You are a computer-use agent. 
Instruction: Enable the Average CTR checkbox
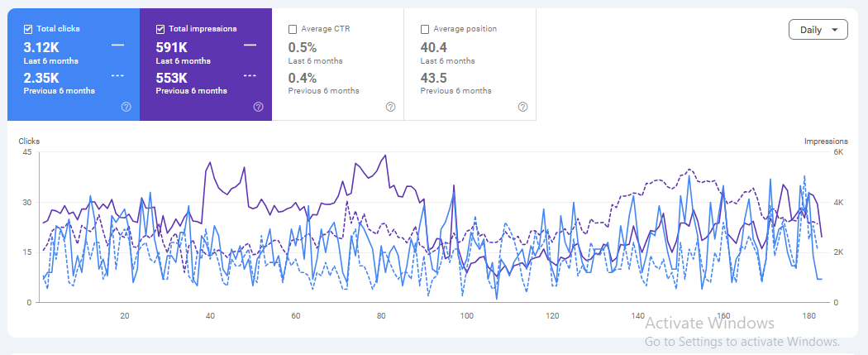click(x=293, y=29)
